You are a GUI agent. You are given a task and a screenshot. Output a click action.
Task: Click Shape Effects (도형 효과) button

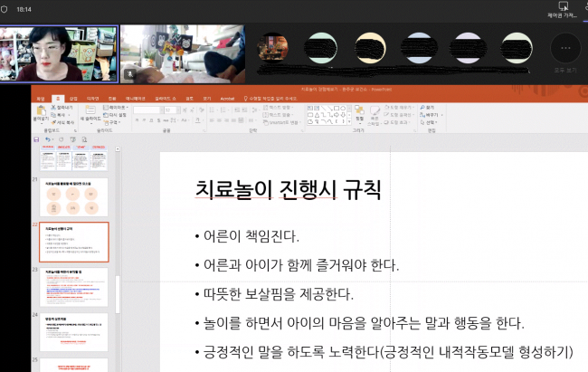tap(397, 122)
